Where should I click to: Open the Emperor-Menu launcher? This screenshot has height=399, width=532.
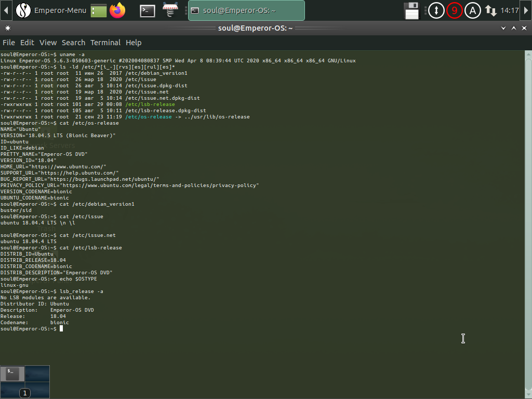click(x=51, y=10)
